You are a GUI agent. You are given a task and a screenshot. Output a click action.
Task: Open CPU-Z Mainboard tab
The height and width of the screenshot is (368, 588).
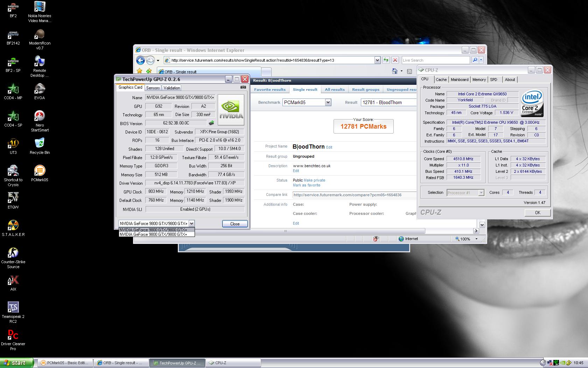pyautogui.click(x=460, y=80)
